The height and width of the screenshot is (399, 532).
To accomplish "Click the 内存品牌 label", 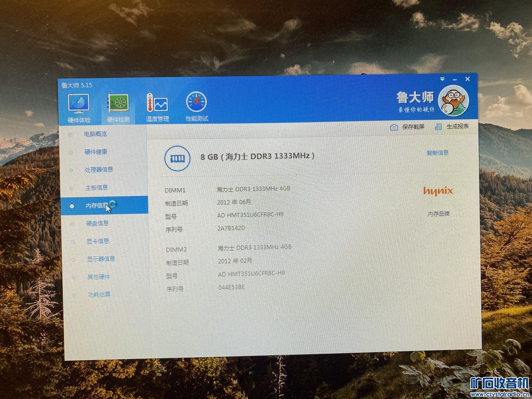I will [439, 214].
